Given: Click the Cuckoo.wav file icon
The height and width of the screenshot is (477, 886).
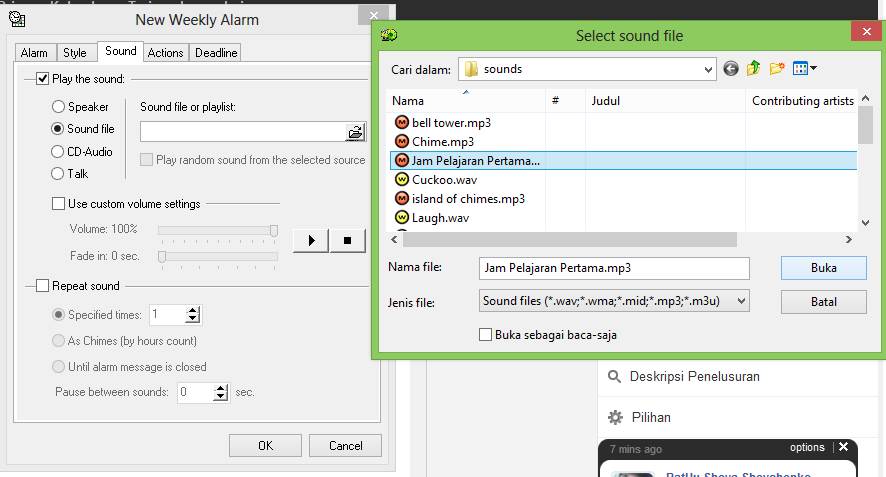Looking at the screenshot, I should [402, 180].
